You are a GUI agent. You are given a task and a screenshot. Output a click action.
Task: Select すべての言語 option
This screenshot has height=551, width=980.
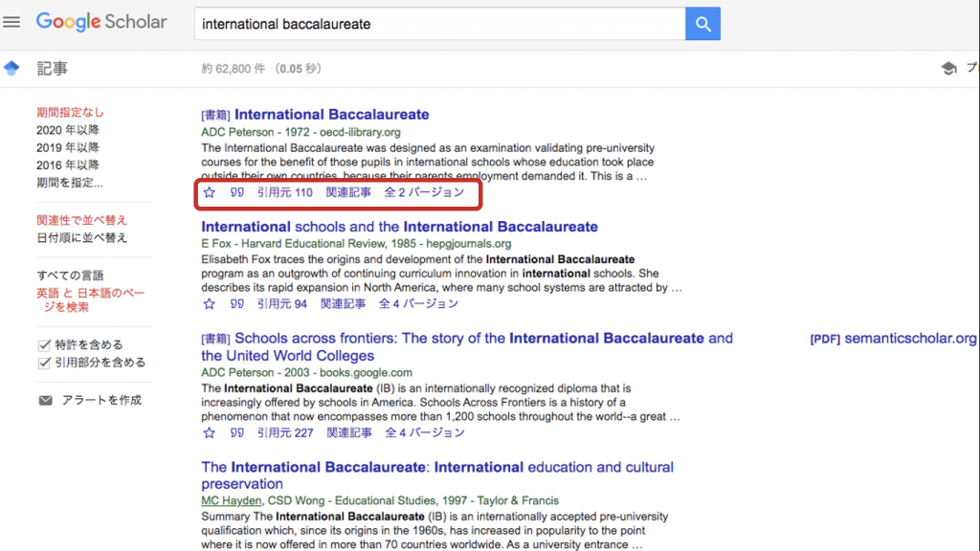tap(70, 275)
